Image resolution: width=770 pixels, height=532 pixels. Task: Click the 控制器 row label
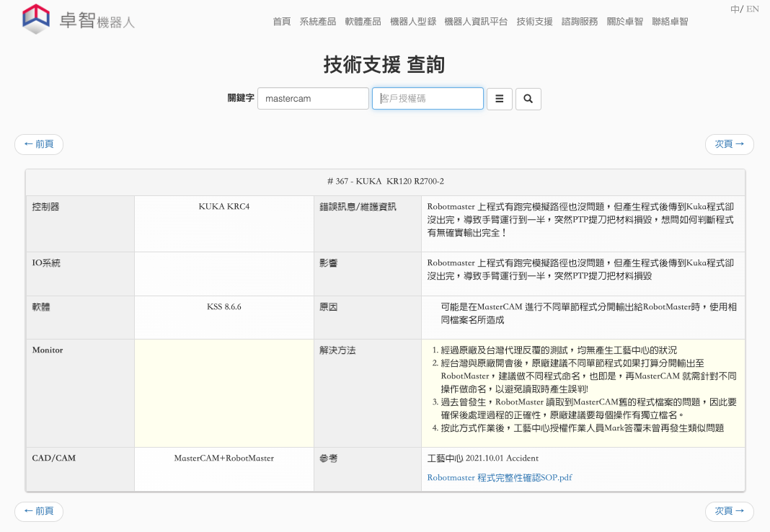(45, 207)
